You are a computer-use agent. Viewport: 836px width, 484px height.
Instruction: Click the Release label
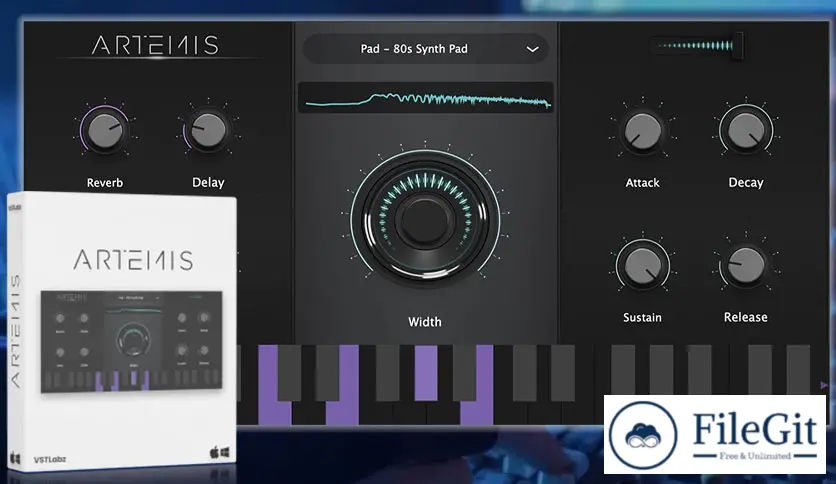coord(746,317)
